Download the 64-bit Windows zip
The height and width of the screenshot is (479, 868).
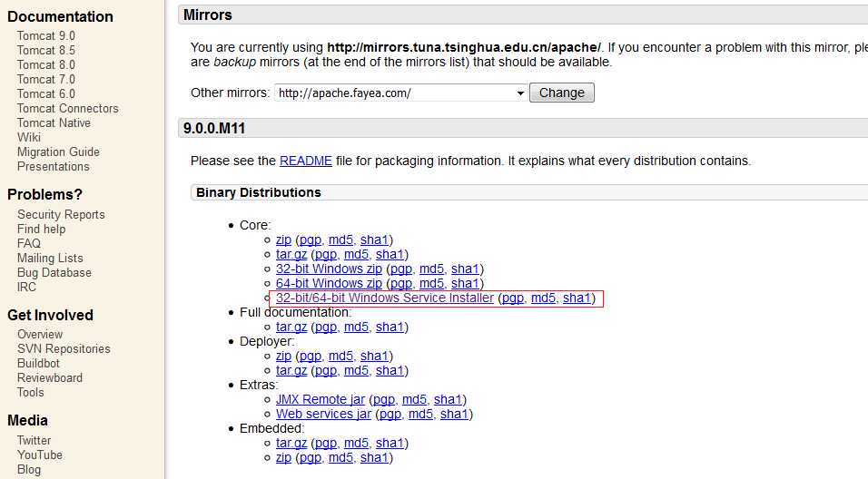329,283
